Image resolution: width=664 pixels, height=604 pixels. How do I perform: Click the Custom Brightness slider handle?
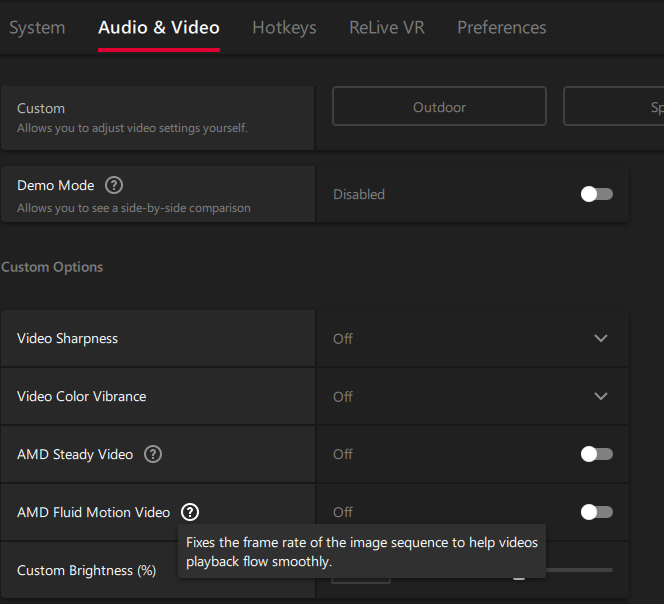click(x=519, y=576)
